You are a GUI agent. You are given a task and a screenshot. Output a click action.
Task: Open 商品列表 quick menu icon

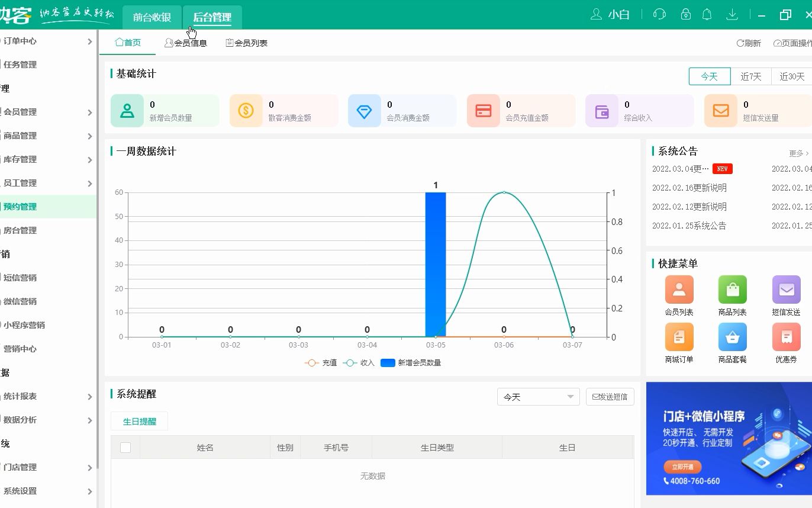[x=733, y=290]
